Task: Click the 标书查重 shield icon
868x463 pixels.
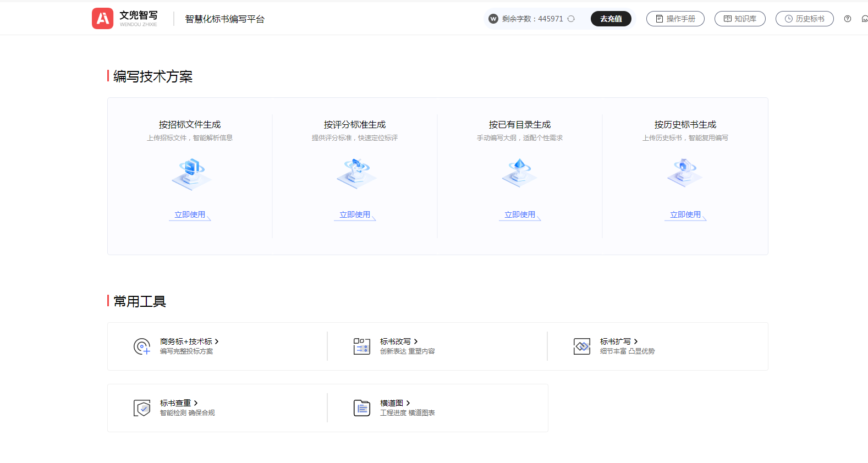Action: point(142,408)
